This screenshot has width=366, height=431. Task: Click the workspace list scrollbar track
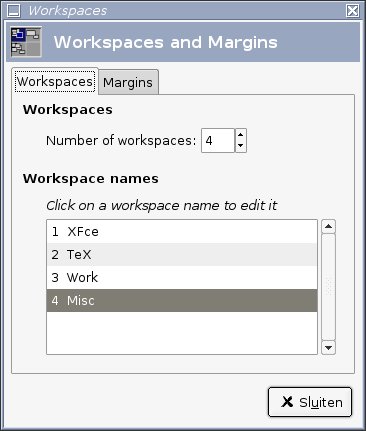(328, 287)
